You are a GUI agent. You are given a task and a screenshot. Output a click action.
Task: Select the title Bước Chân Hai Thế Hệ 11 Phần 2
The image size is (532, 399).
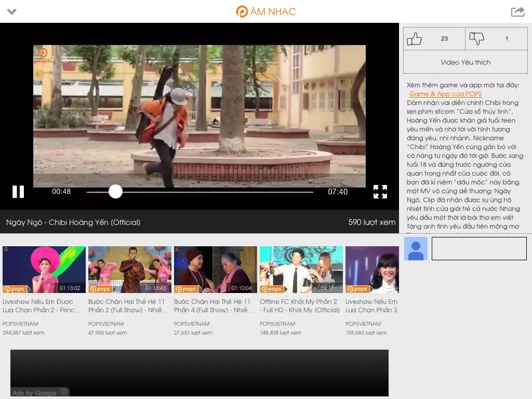point(128,305)
